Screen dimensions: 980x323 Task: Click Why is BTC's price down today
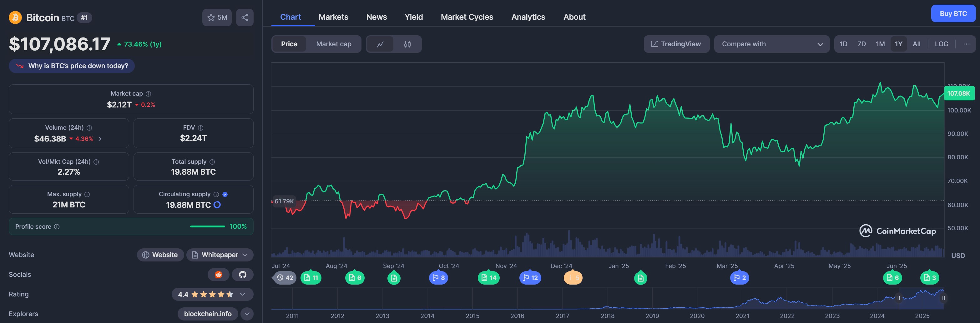tap(72, 66)
